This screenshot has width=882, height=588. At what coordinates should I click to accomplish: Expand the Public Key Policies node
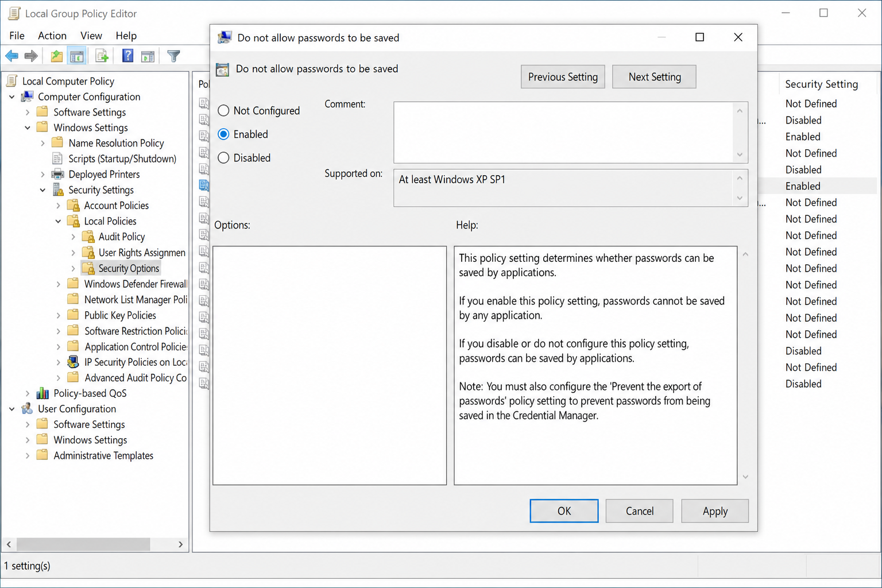click(59, 315)
